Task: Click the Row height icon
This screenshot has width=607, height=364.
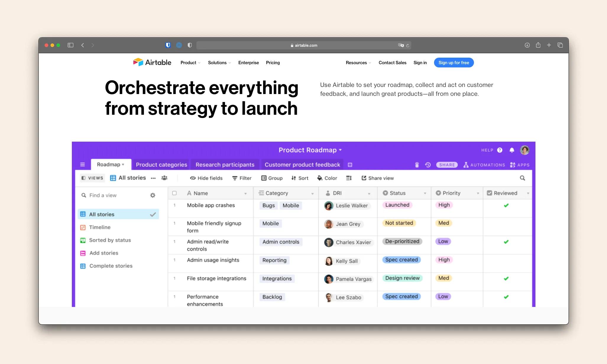Action: 349,178
